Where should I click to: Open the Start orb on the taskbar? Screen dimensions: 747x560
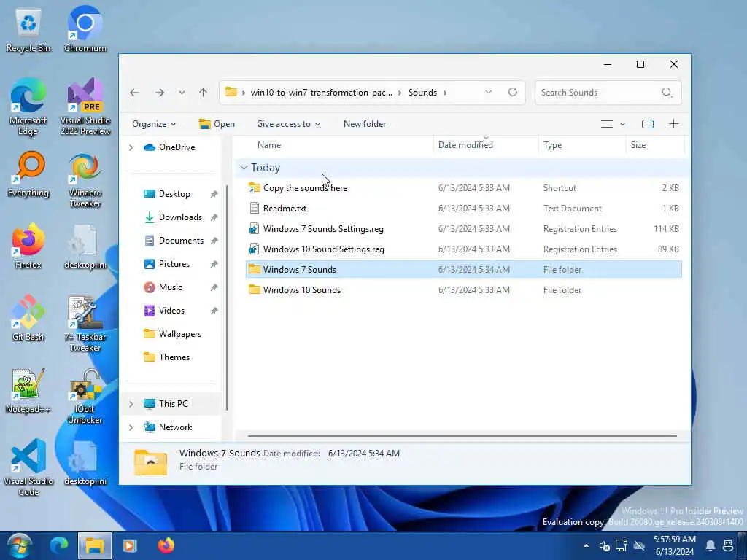pyautogui.click(x=20, y=545)
